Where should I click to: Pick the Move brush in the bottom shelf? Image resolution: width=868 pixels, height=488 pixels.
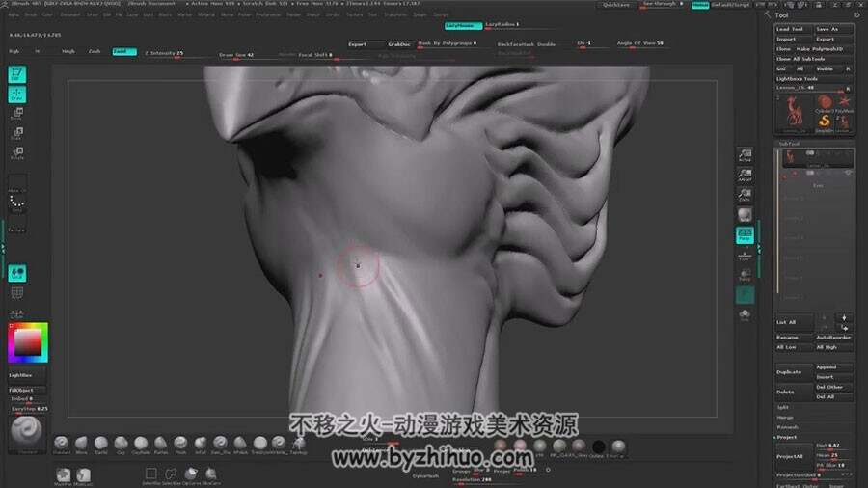click(x=81, y=444)
